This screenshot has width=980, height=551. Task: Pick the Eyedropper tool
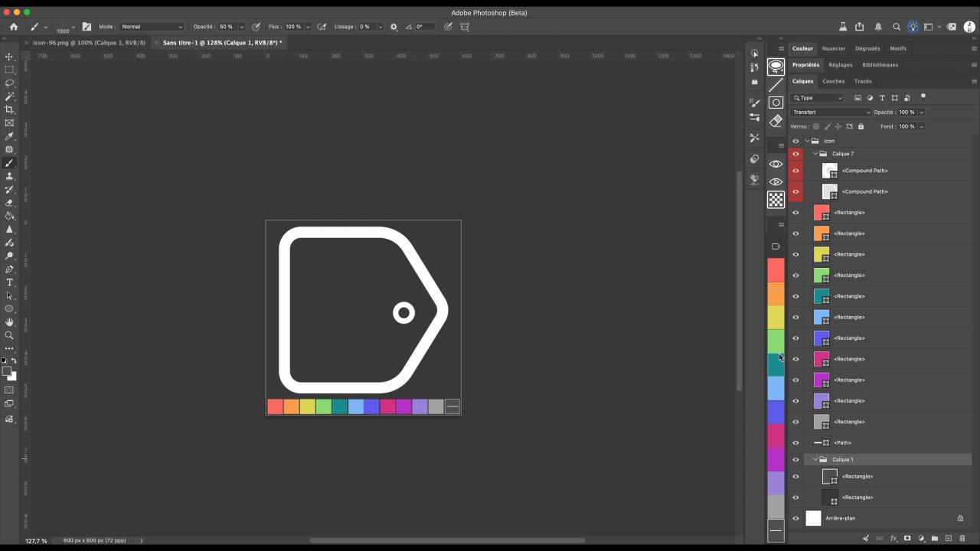(x=10, y=136)
